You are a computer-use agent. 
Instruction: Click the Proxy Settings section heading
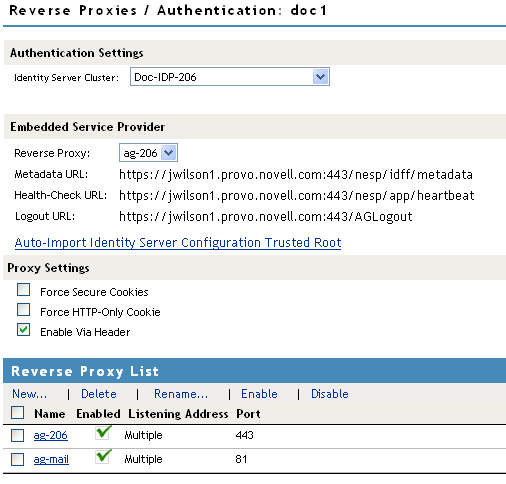pos(48,268)
